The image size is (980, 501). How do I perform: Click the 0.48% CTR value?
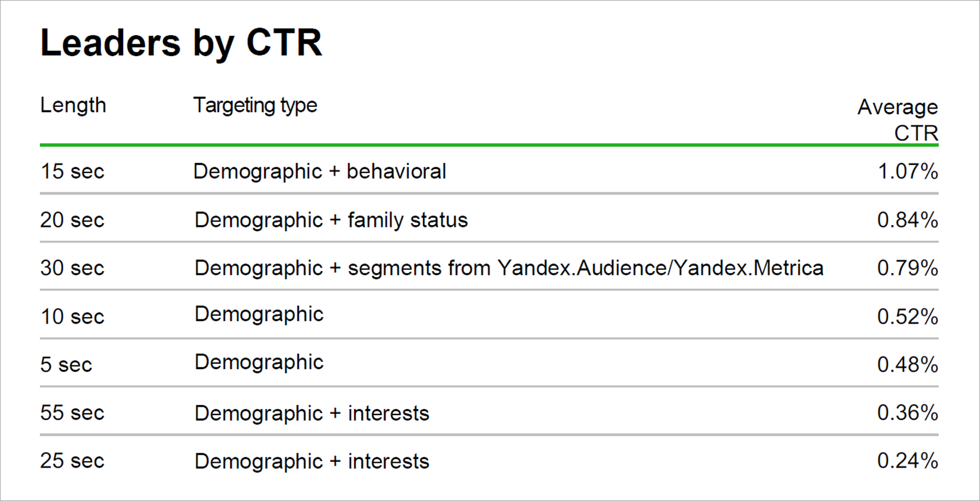pos(907,365)
